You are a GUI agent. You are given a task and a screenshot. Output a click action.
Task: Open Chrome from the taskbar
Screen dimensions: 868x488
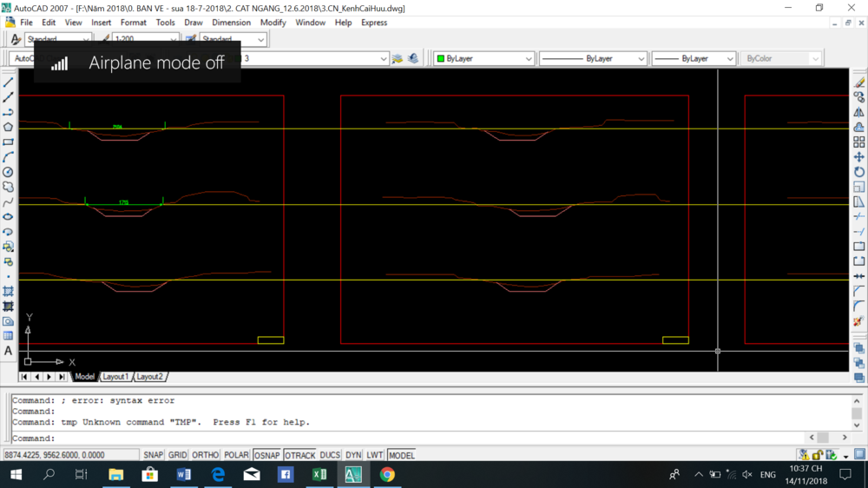[x=387, y=475]
